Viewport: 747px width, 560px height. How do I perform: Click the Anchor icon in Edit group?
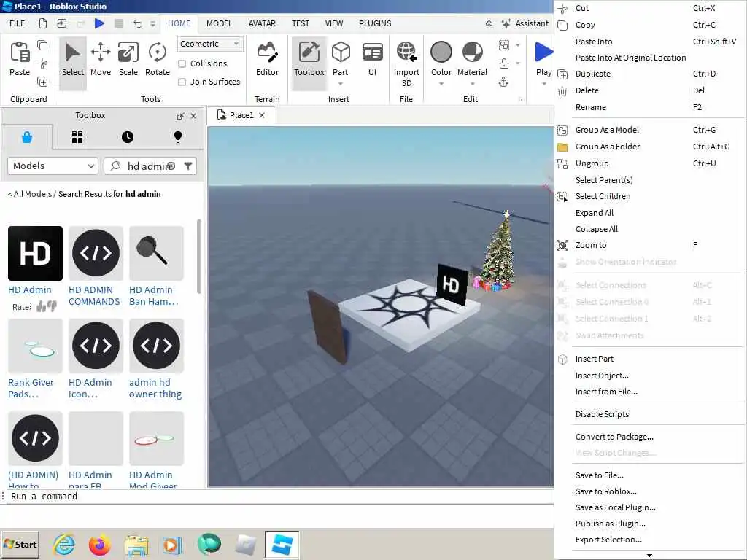(503, 82)
